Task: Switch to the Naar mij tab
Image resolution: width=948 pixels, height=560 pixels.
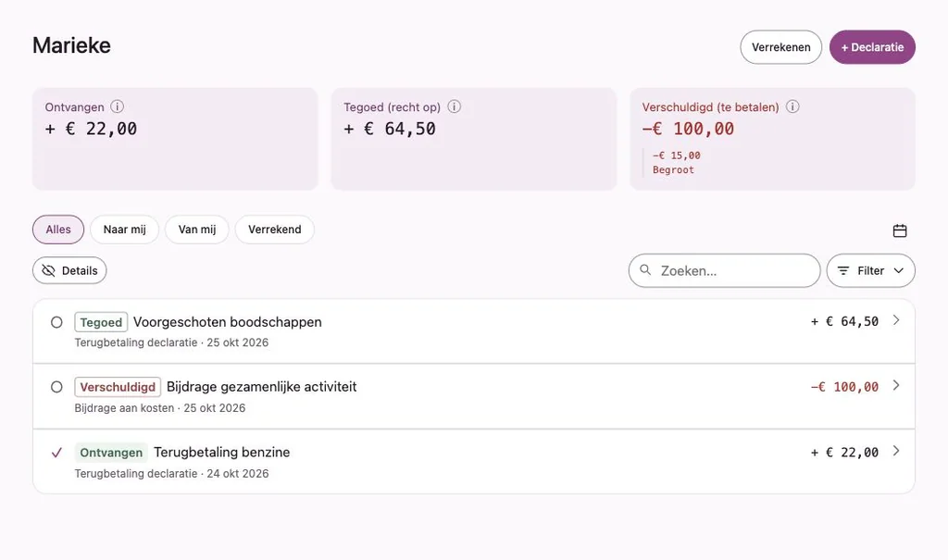Action: tap(125, 230)
